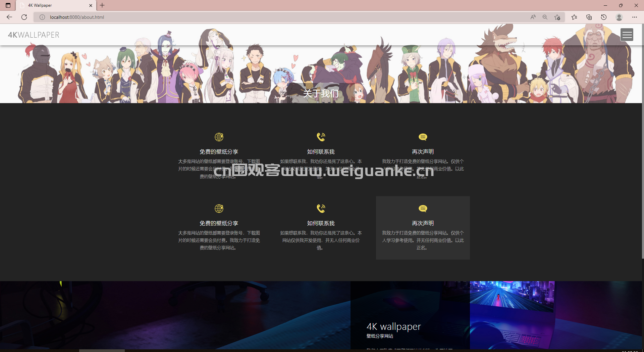Click second-row paragraph about contacting me
The image size is (644, 352).
(321, 240)
